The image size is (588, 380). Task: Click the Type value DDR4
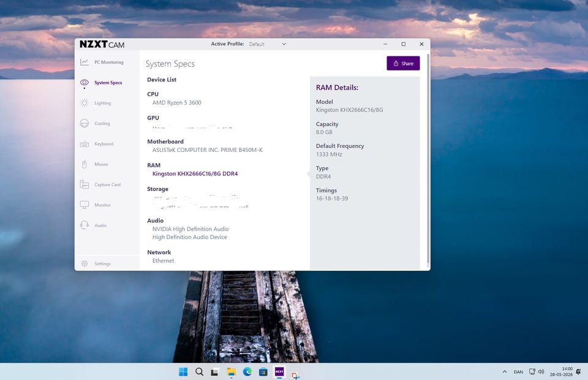[x=323, y=177]
